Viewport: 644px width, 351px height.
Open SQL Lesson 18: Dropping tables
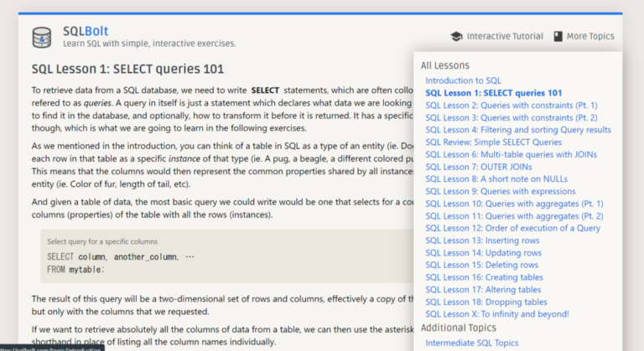click(486, 302)
